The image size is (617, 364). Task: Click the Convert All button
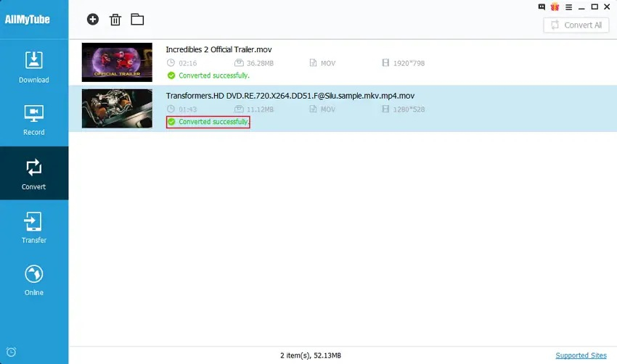576,25
